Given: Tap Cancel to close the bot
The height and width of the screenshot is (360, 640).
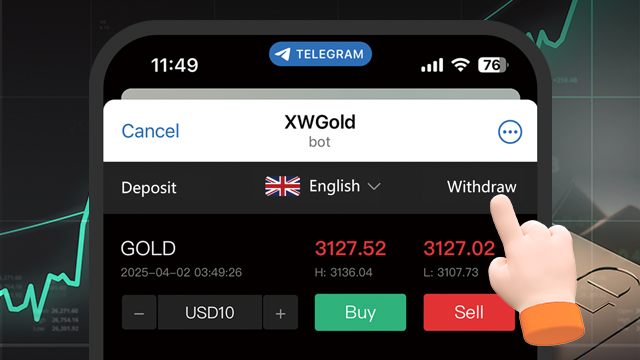Looking at the screenshot, I should coord(150,131).
